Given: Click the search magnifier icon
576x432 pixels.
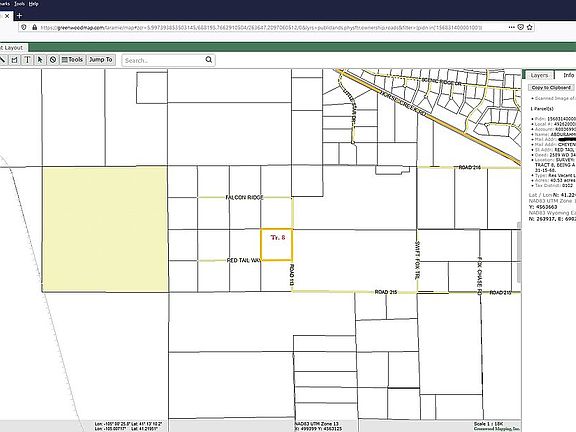Looking at the screenshot, I should click(209, 60).
